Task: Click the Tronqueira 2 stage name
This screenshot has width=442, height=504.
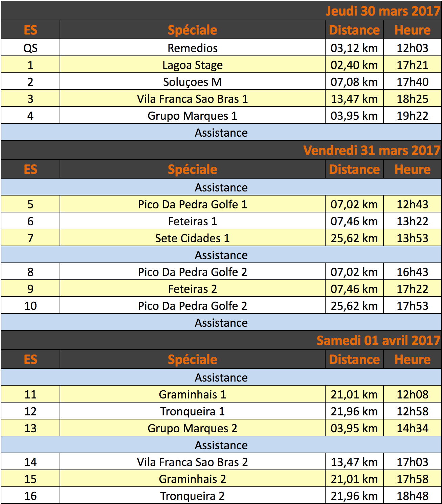Action: click(x=192, y=496)
